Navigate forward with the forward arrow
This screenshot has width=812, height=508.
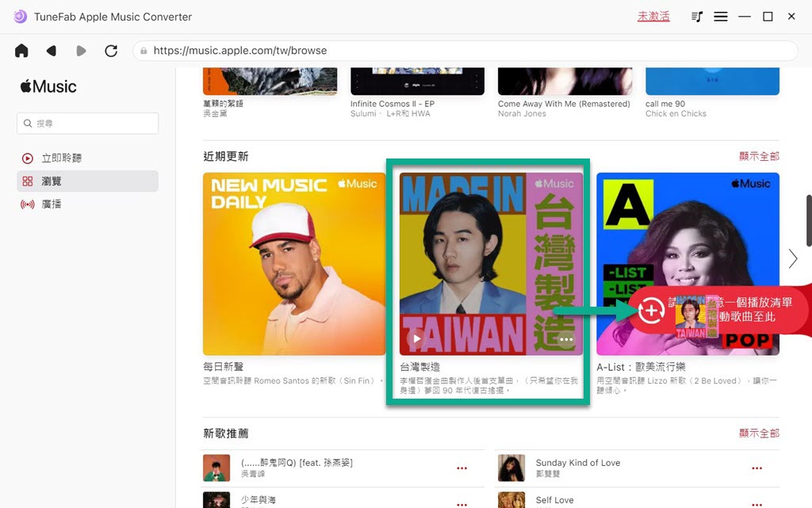[x=81, y=51]
